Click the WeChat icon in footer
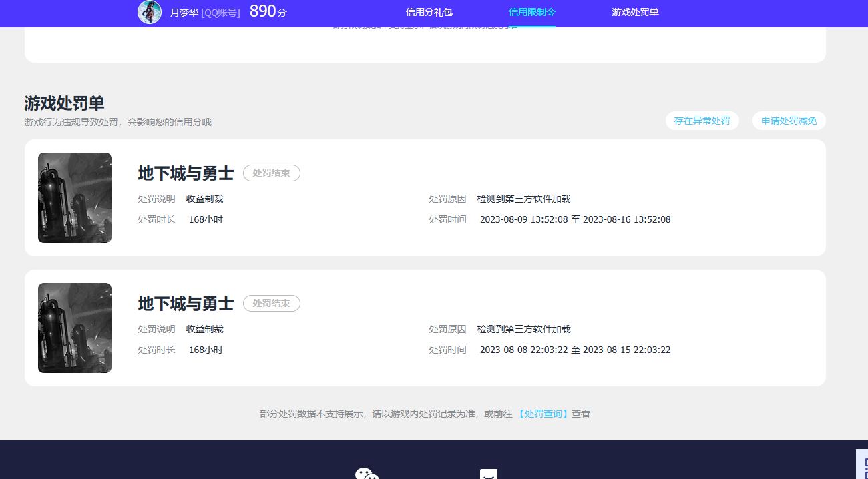Screen dimensions: 868x479 coord(367,474)
